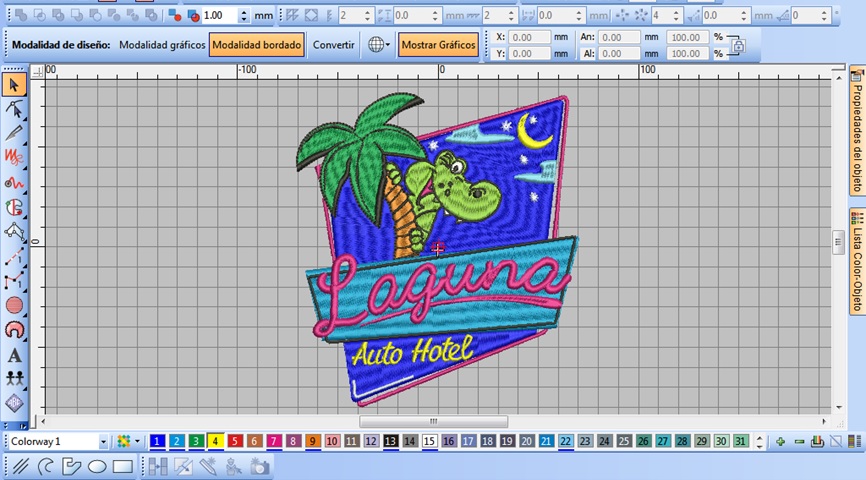Click the Convertir button

point(333,45)
